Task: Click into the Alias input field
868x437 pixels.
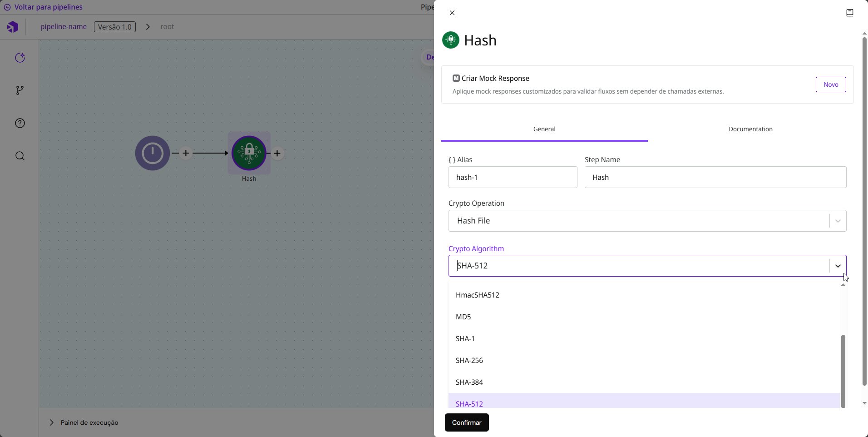Action: click(x=513, y=177)
